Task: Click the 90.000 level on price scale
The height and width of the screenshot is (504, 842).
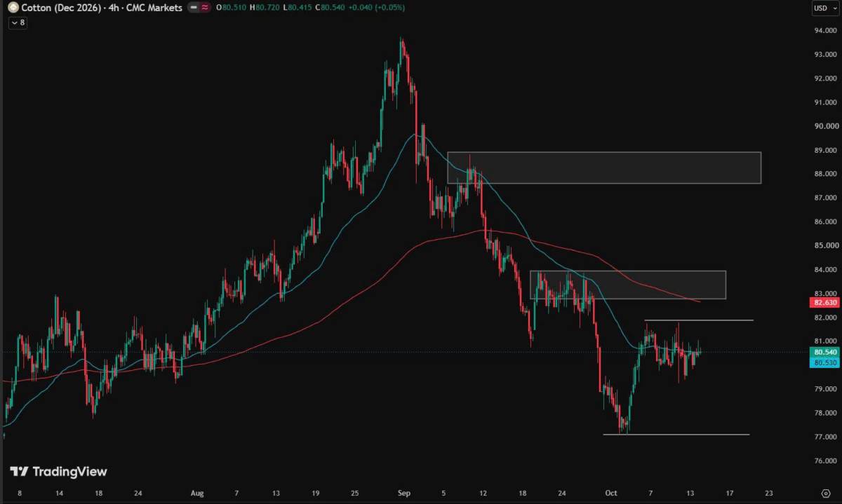Action: [826, 126]
